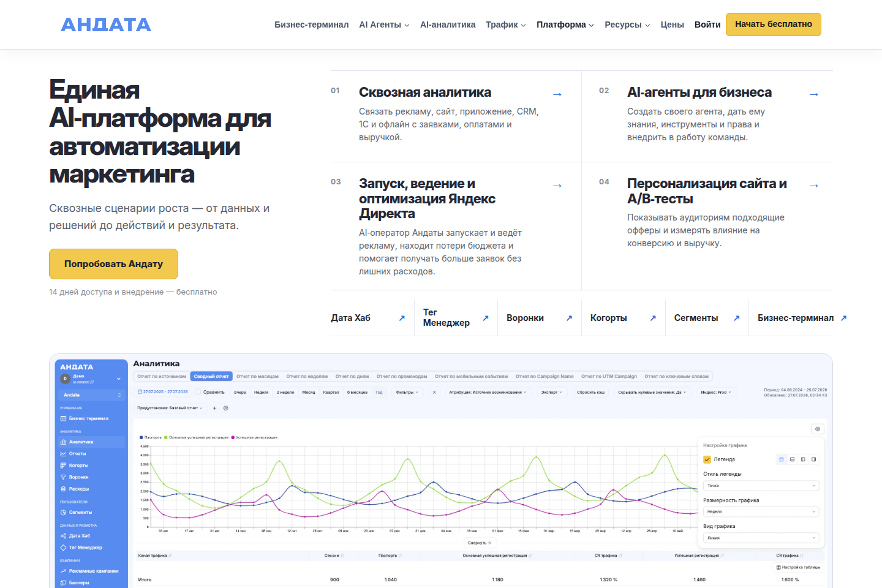Expand Атрибуция: Источник возникновения dropdown
Image resolution: width=882 pixels, height=588 pixels.
(488, 392)
